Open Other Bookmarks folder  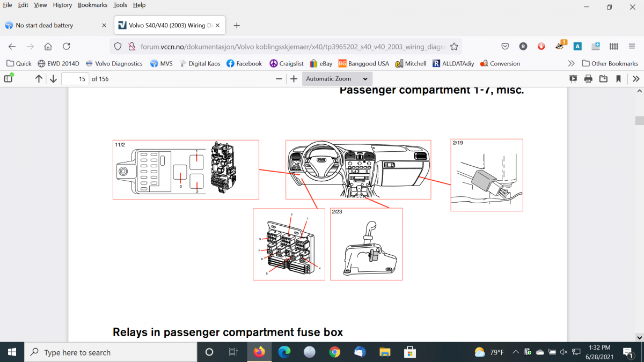(x=610, y=63)
